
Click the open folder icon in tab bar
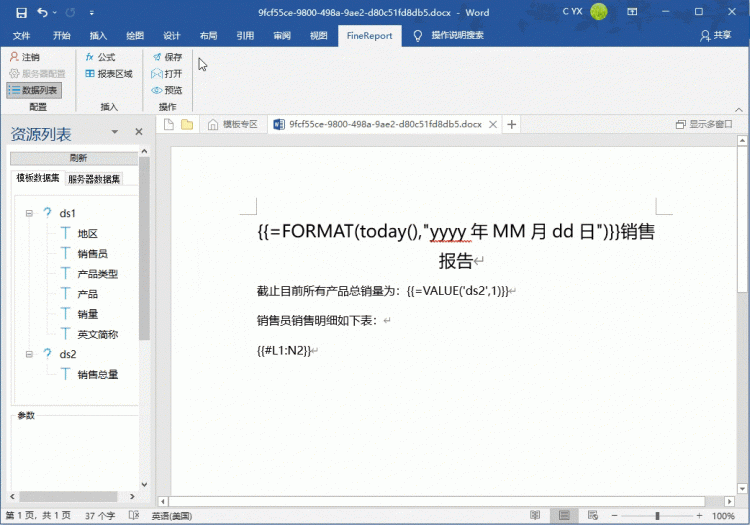(187, 124)
